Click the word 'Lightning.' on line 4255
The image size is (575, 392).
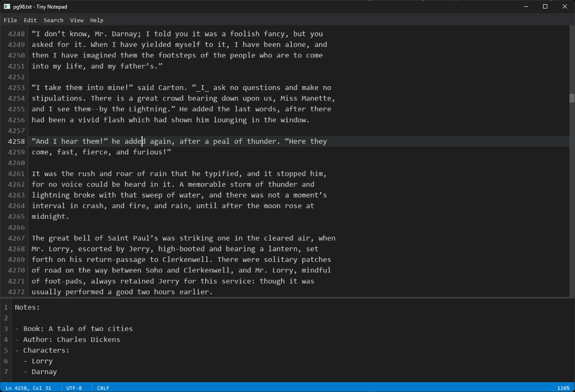(150, 109)
